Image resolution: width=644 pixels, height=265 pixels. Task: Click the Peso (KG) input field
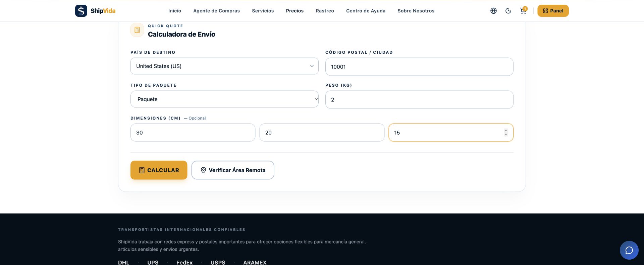pos(419,99)
